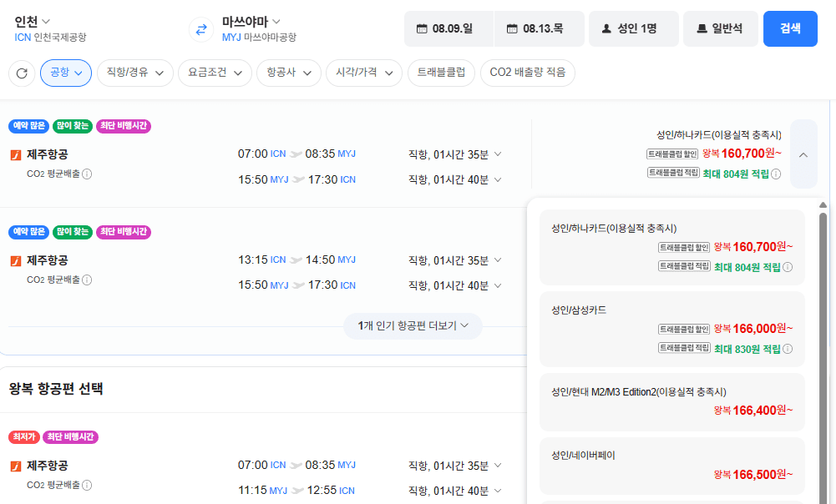Show CO2 평균배출 info for 13:15 flight card

(x=87, y=280)
